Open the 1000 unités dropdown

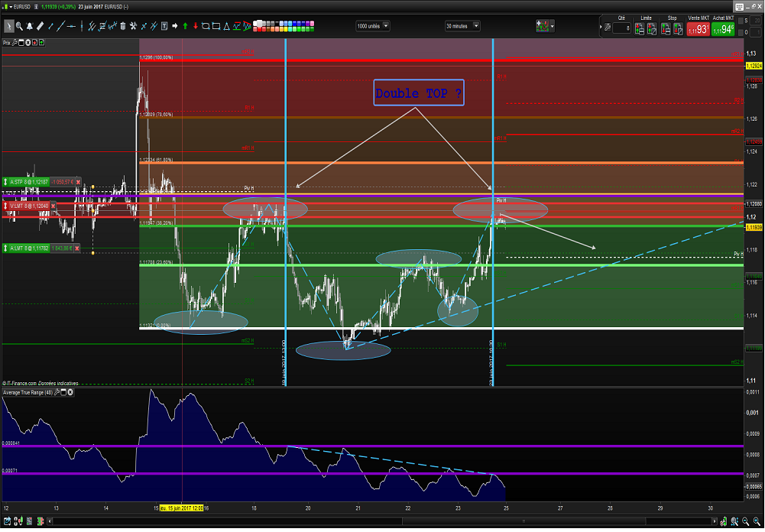373,26
